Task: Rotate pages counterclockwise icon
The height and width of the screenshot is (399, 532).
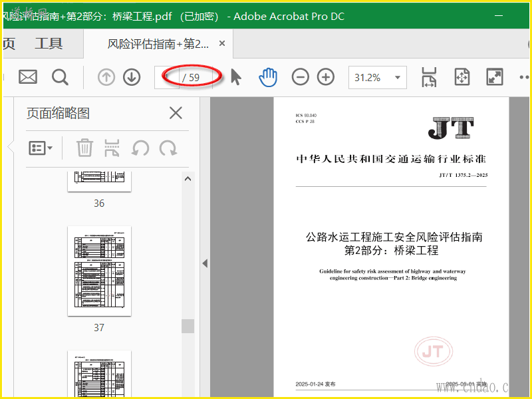Action: pos(140,148)
